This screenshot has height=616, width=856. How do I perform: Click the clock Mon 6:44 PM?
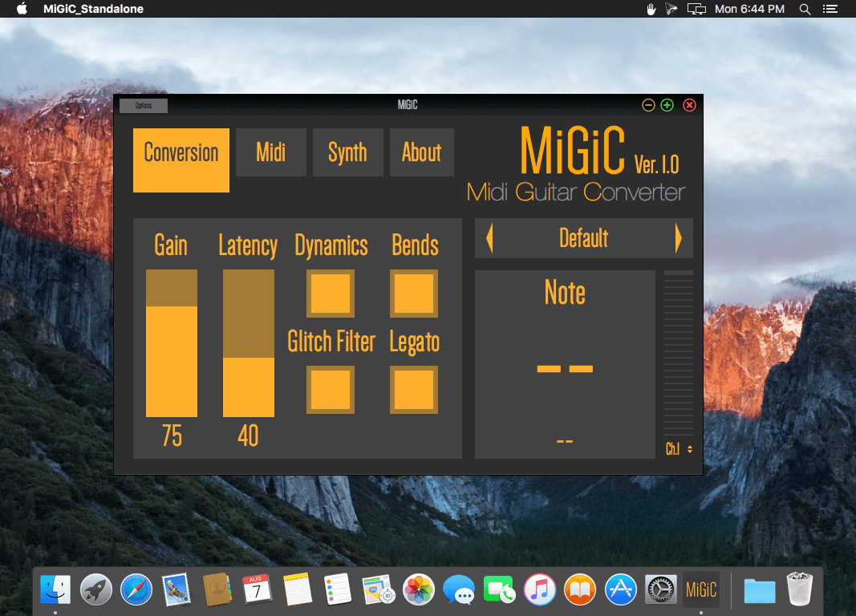click(x=749, y=9)
